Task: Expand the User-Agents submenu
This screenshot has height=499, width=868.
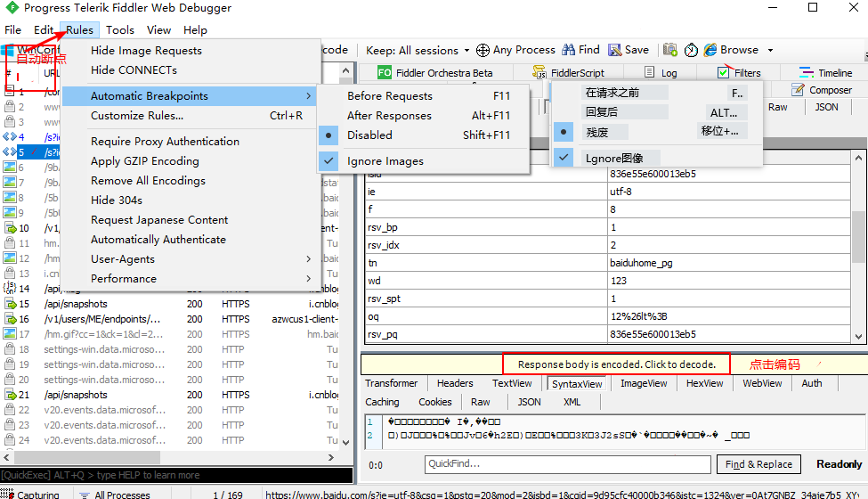Action: pyautogui.click(x=308, y=258)
